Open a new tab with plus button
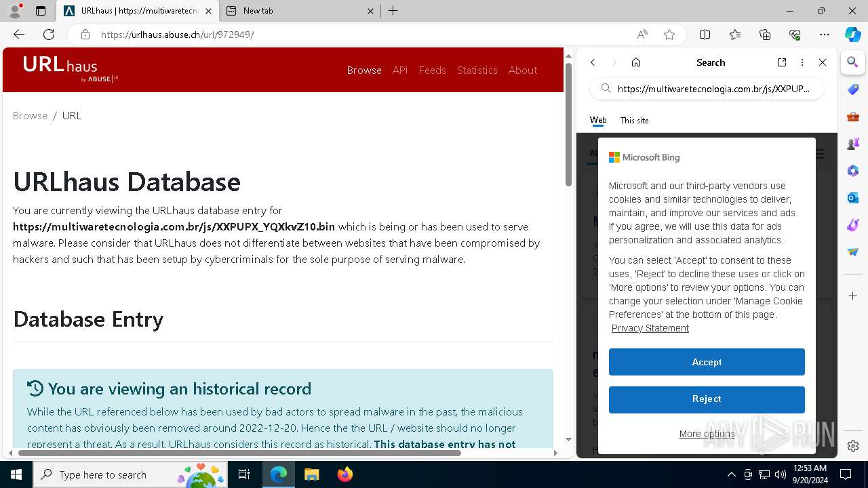This screenshot has width=868, height=488. (393, 11)
